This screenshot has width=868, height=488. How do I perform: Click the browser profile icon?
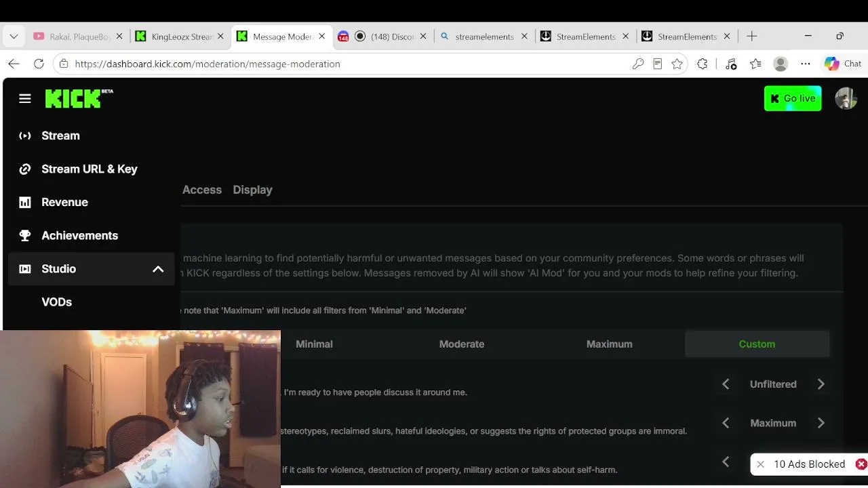coord(781,64)
